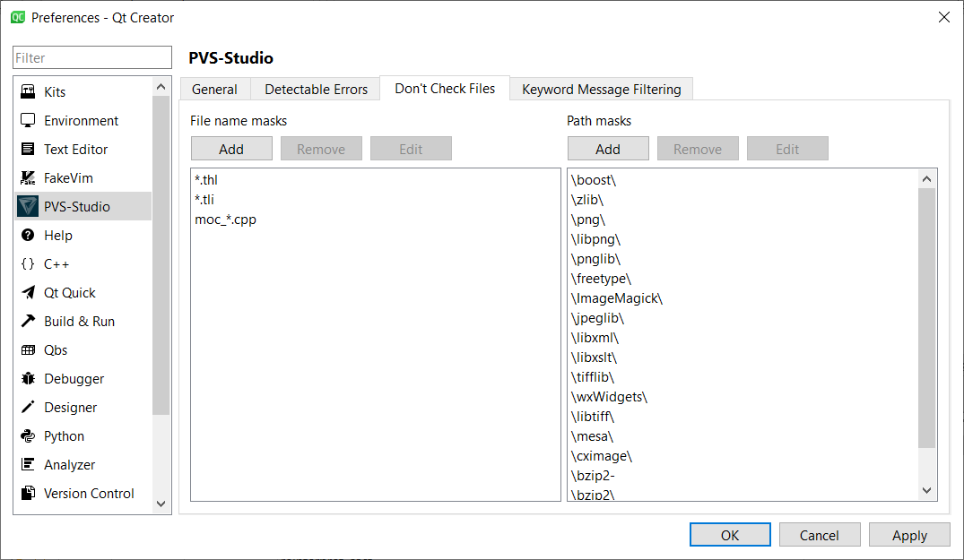
Task: Switch to Keyword Message Filtering tab
Action: coord(601,90)
